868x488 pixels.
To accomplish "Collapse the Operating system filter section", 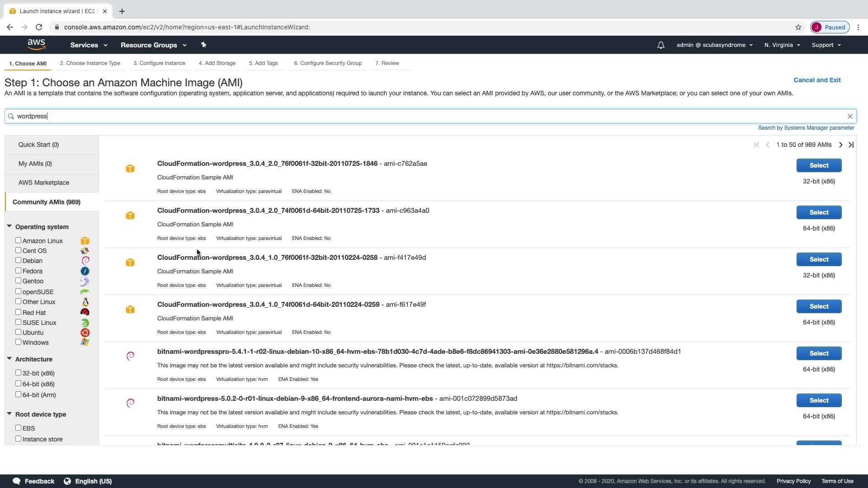I will (9, 226).
